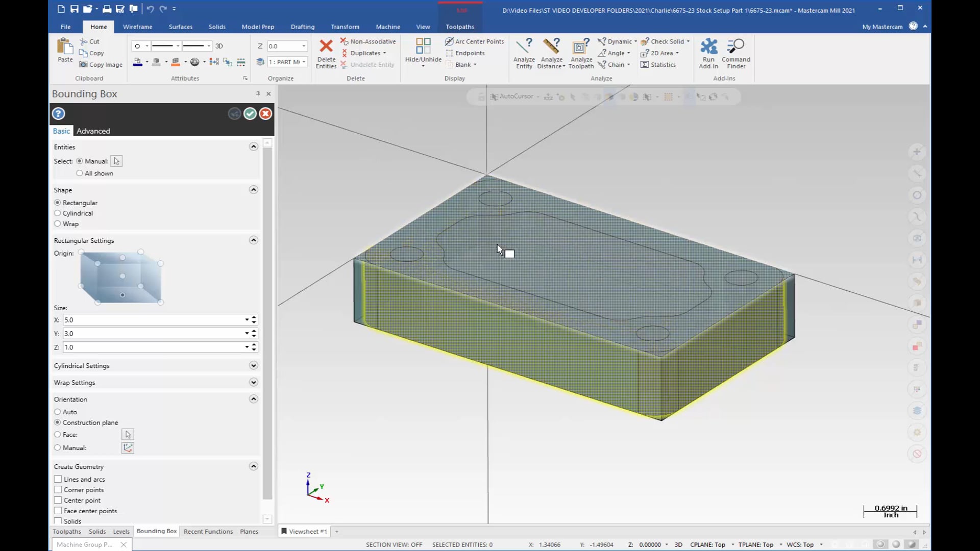This screenshot has height=551, width=980.
Task: Enable the Cylindrical shape option
Action: [x=57, y=213]
